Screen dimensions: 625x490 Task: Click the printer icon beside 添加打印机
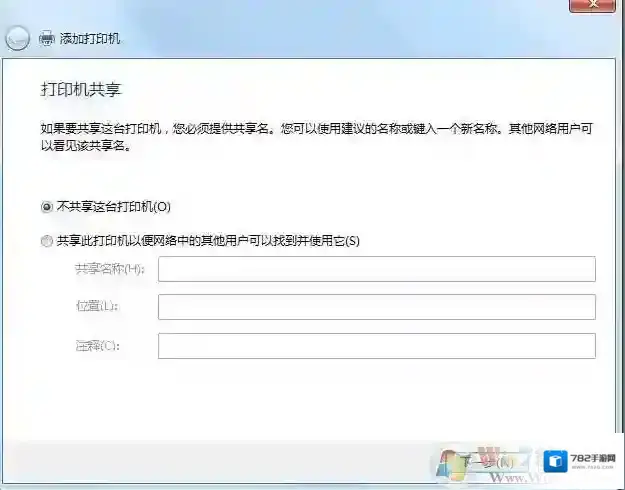(46, 39)
